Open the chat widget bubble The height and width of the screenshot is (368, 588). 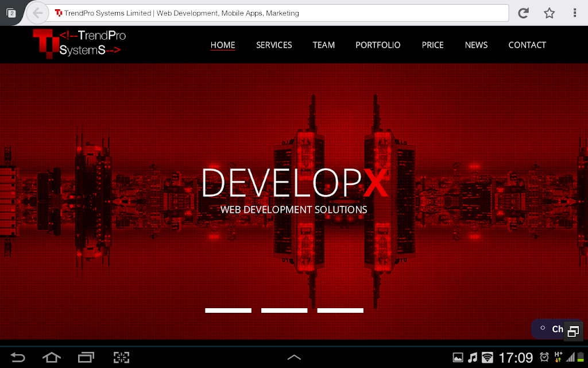[548, 329]
